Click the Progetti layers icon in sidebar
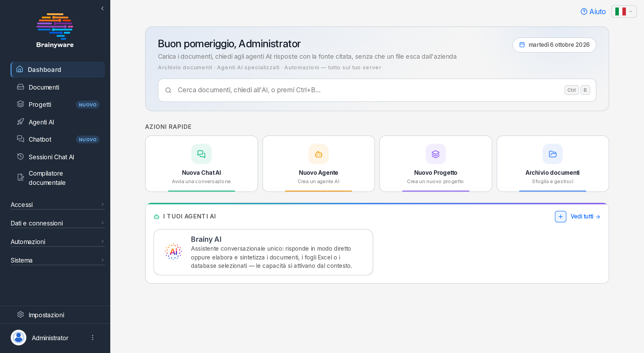This screenshot has width=644, height=353. [x=20, y=104]
